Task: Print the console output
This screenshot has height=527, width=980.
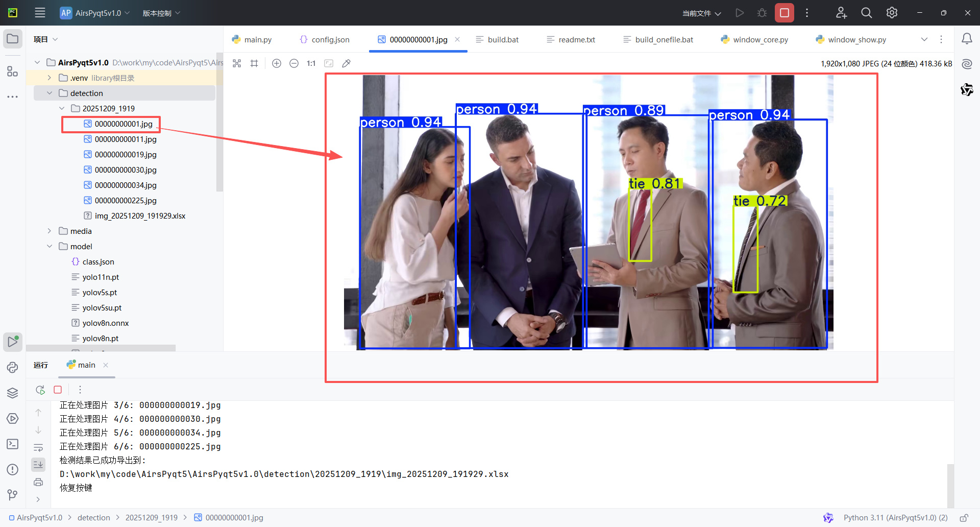Action: click(x=38, y=482)
